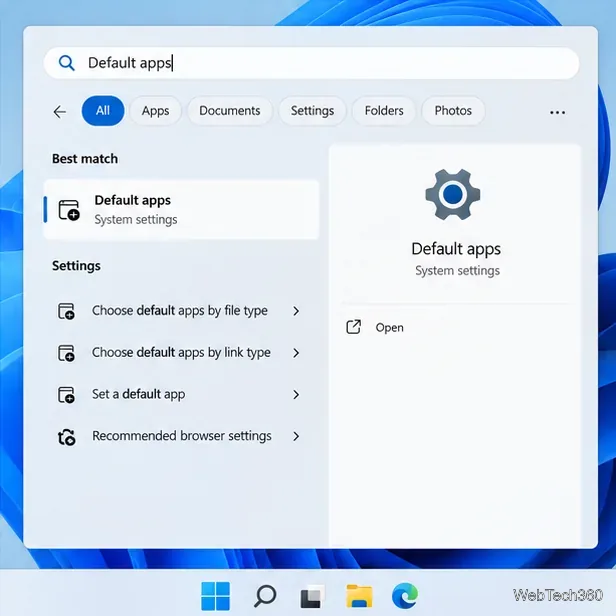Select Choose default apps by file type
The image size is (616, 616).
click(x=180, y=311)
